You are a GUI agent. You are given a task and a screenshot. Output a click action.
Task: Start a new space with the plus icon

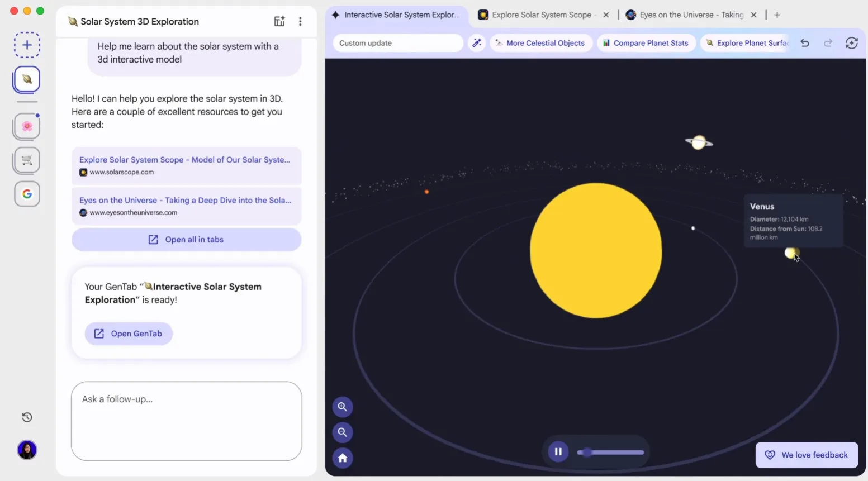pyautogui.click(x=26, y=45)
